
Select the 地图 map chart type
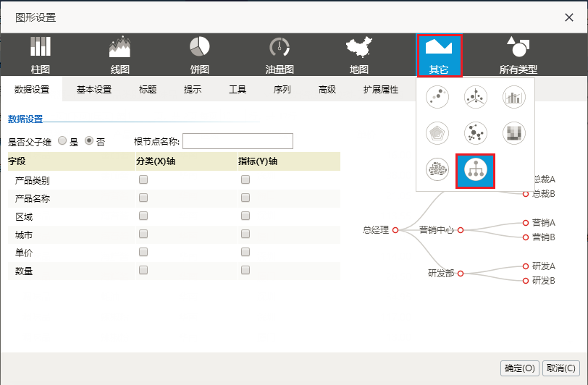[x=359, y=55]
